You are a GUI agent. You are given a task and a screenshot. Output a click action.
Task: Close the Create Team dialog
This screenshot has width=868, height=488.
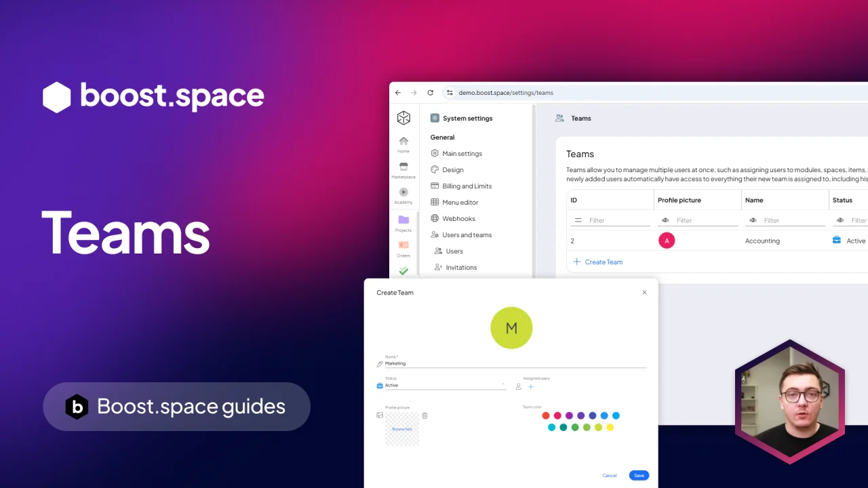[644, 293]
